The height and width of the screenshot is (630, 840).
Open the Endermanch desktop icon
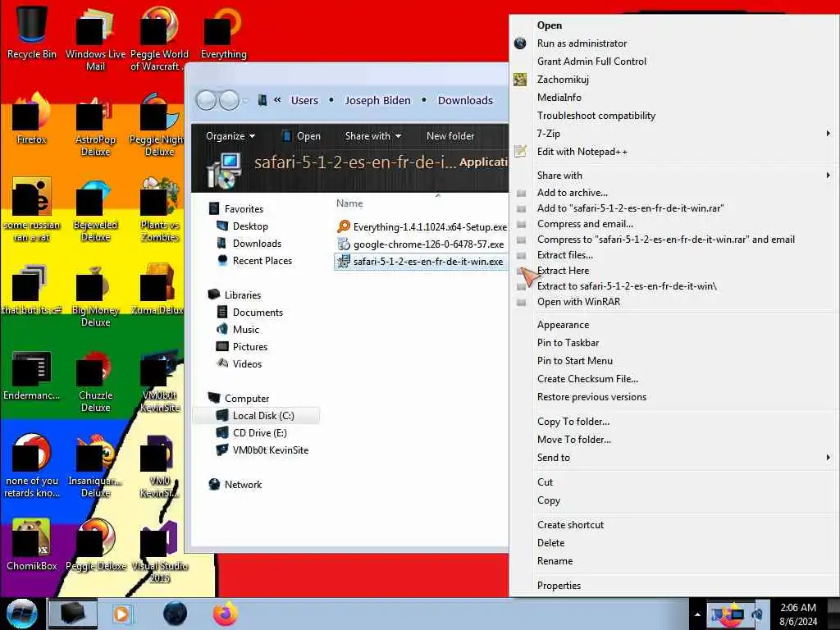click(32, 375)
